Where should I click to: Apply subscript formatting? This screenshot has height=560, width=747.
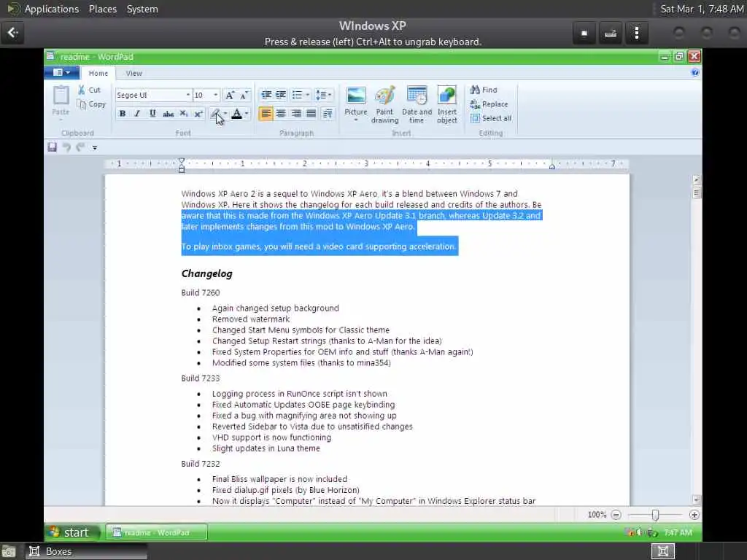coord(183,114)
